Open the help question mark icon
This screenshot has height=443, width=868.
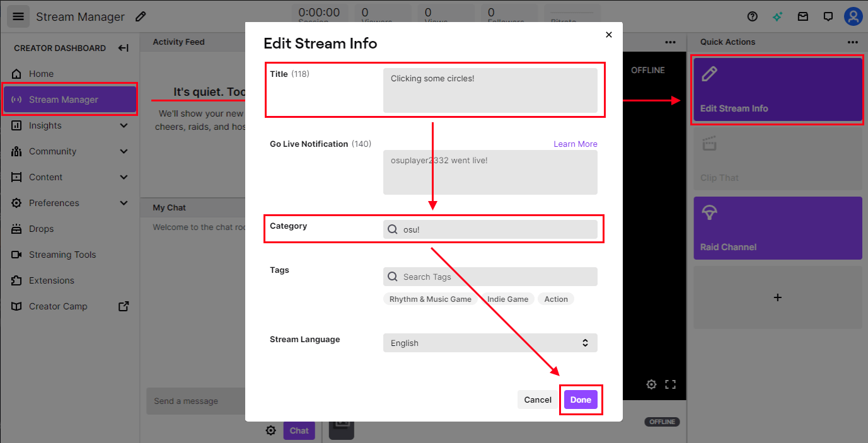pyautogui.click(x=753, y=17)
